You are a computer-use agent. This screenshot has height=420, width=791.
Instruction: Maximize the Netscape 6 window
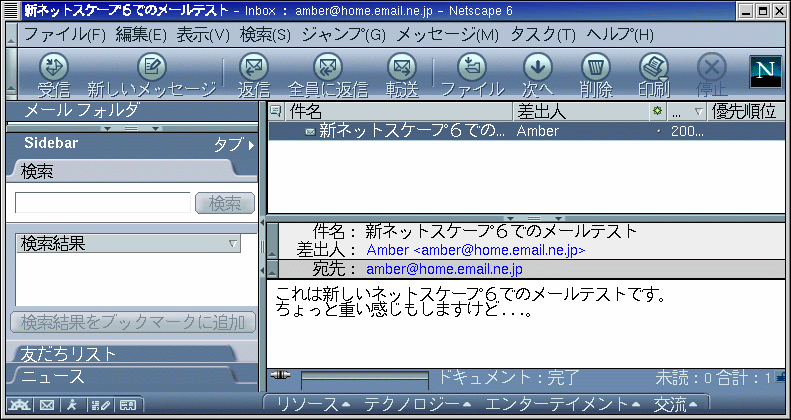[762, 10]
